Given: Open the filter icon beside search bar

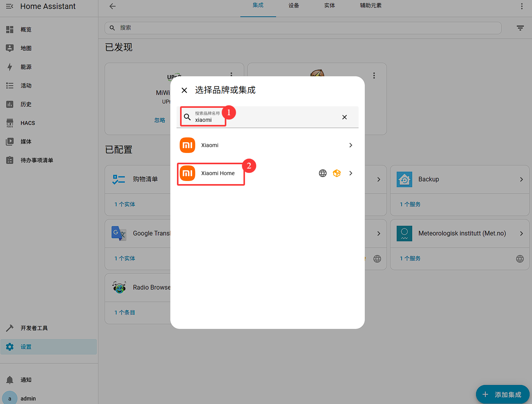Looking at the screenshot, I should [x=520, y=28].
